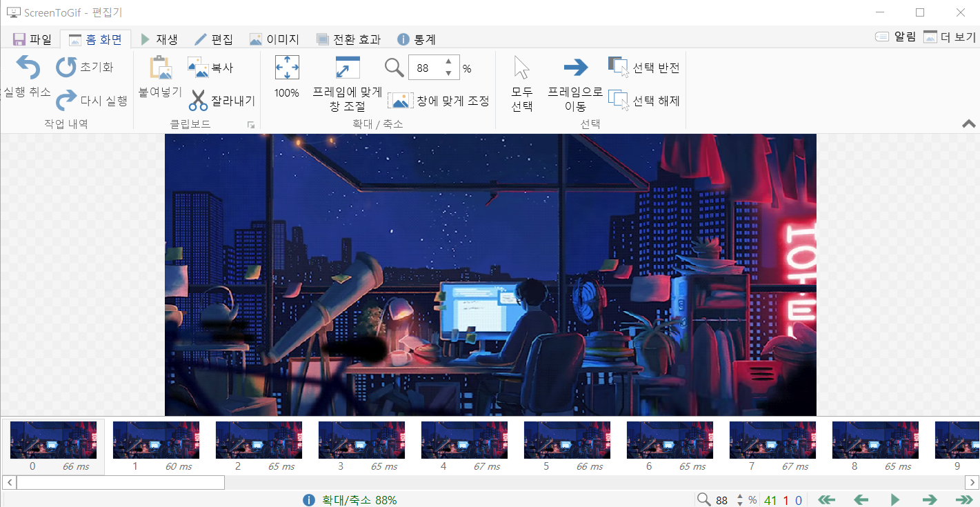The image size is (980, 507).
Task: Click the red selected frame count 1
Action: pyautogui.click(x=786, y=501)
